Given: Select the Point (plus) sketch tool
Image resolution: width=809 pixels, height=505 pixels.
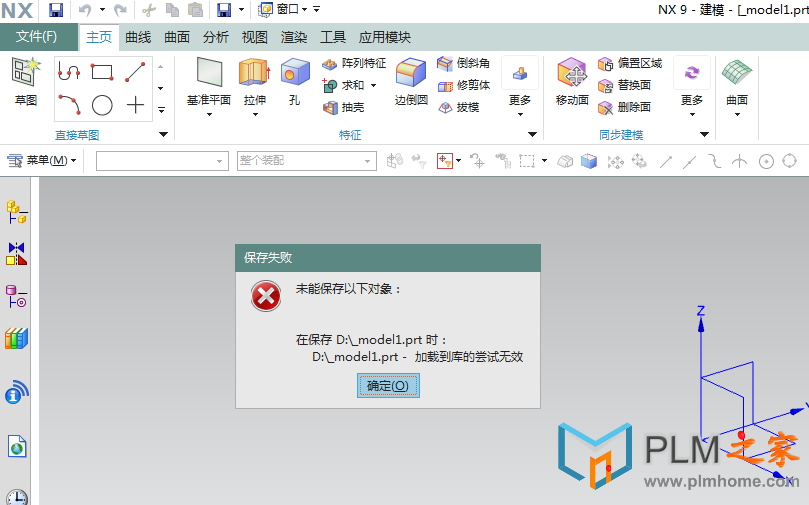Looking at the screenshot, I should (x=135, y=105).
